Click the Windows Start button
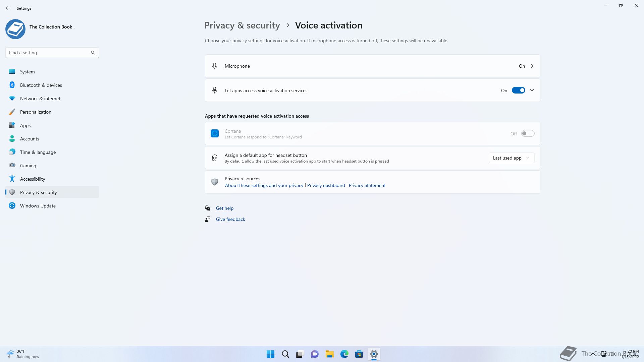 tap(270, 354)
